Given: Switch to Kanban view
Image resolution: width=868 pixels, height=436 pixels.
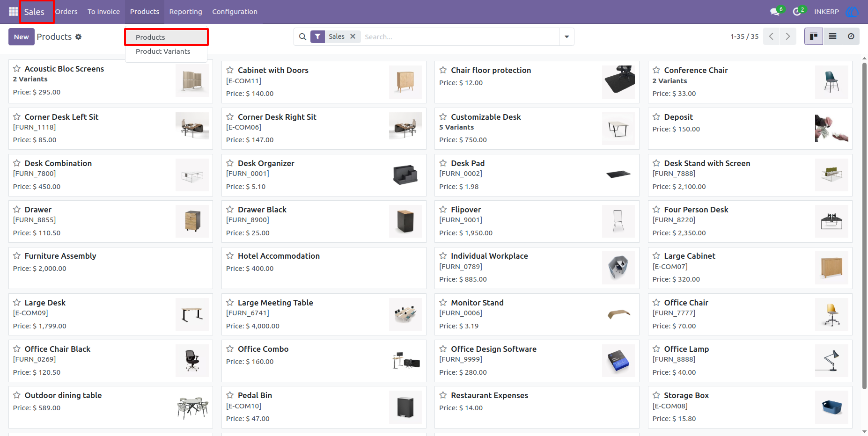Looking at the screenshot, I should [814, 36].
